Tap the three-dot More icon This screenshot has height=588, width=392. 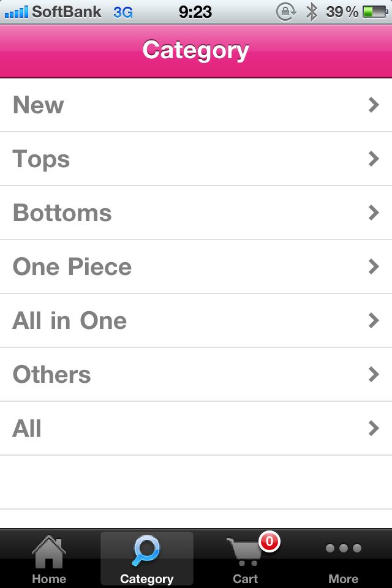click(x=343, y=548)
